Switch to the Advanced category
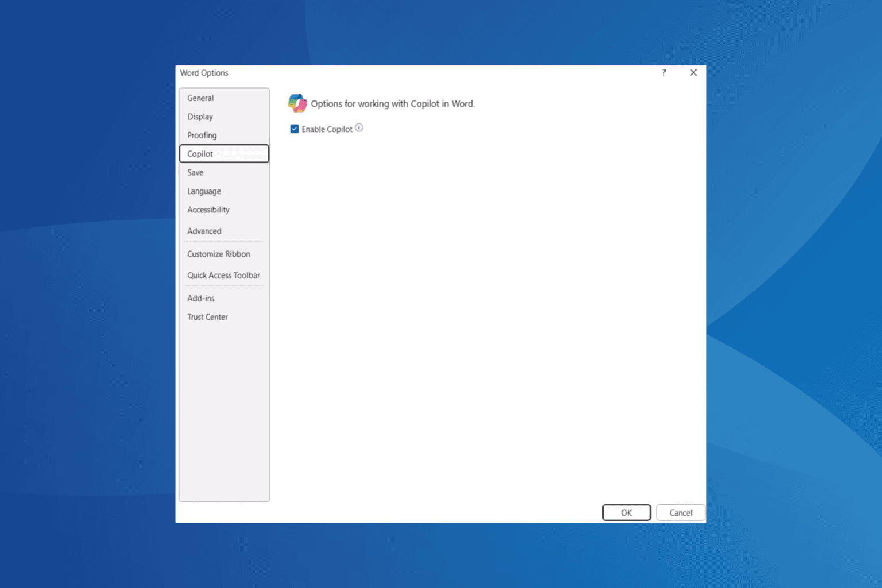The image size is (882, 588). [x=224, y=231]
